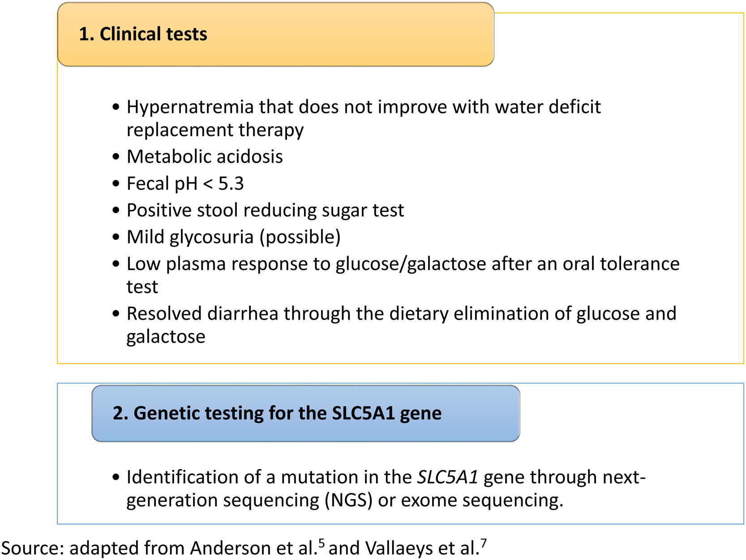Click the Hypernatremia bullet's first line

click(363, 107)
